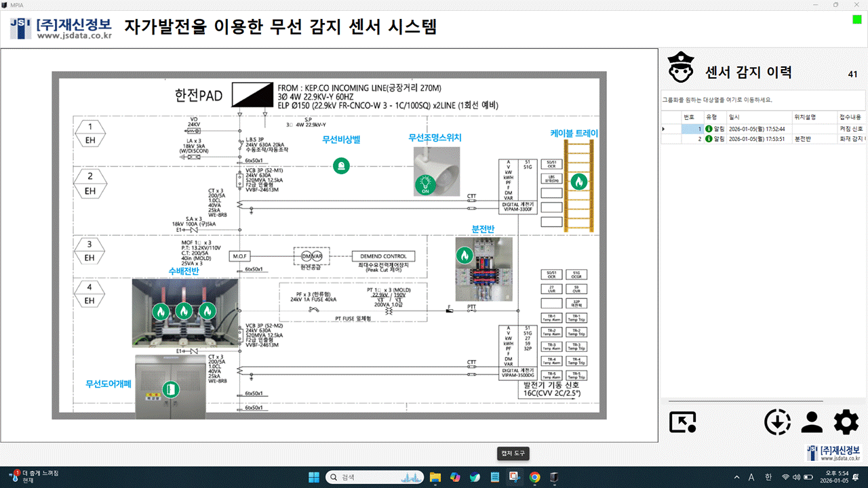This screenshot has height=488, width=868.
Task: Click the 유형 column header
Action: coord(711,117)
